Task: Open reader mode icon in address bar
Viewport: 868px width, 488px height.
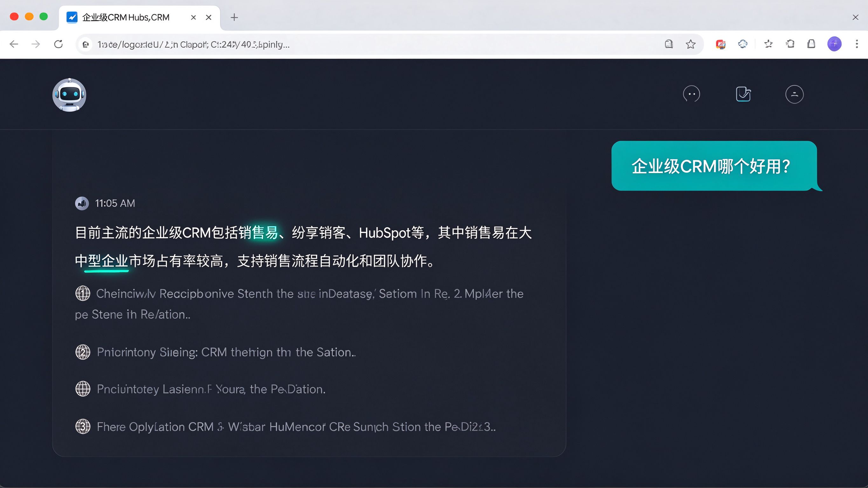Action: (x=669, y=44)
